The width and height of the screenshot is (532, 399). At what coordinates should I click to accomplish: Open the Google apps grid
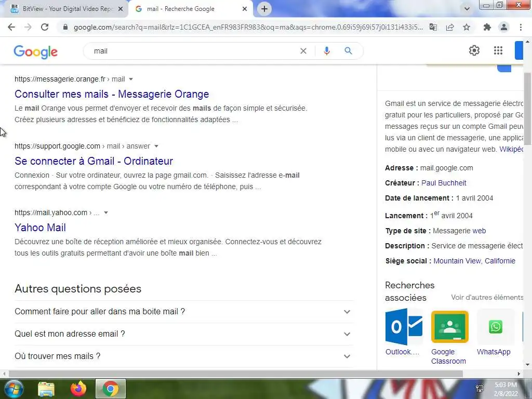[498, 50]
